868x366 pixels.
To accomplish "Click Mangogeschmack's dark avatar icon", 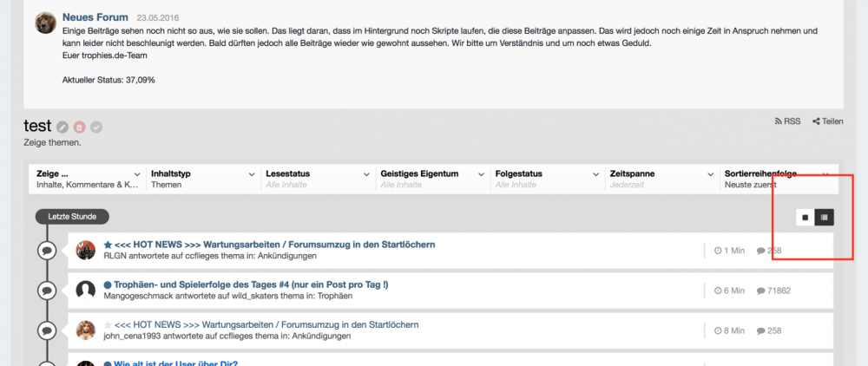I will [x=85, y=291].
